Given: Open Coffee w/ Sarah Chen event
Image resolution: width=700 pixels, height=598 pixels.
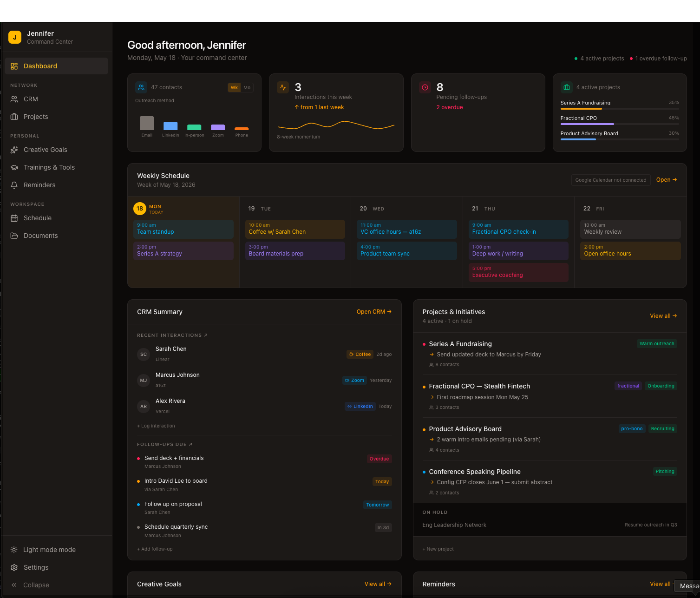Looking at the screenshot, I should 295,229.
